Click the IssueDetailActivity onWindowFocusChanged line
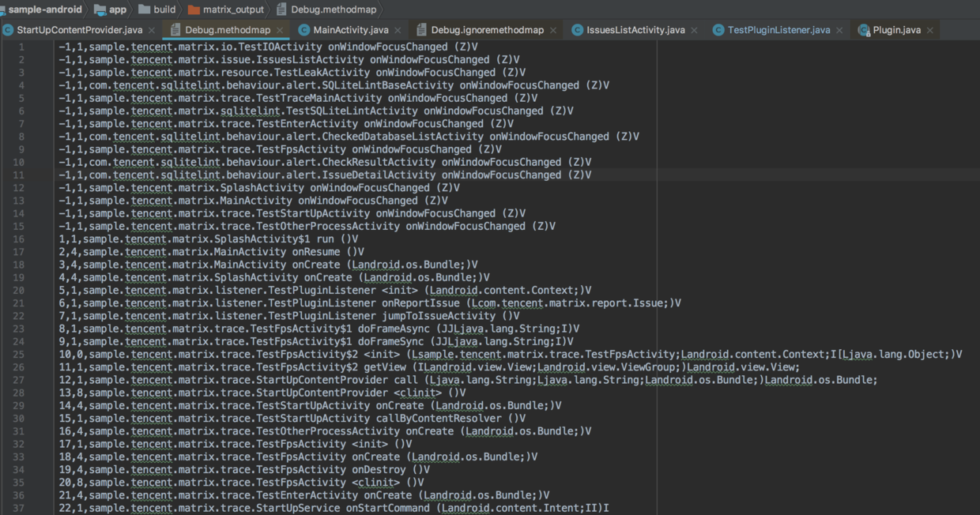980x515 pixels. click(325, 175)
